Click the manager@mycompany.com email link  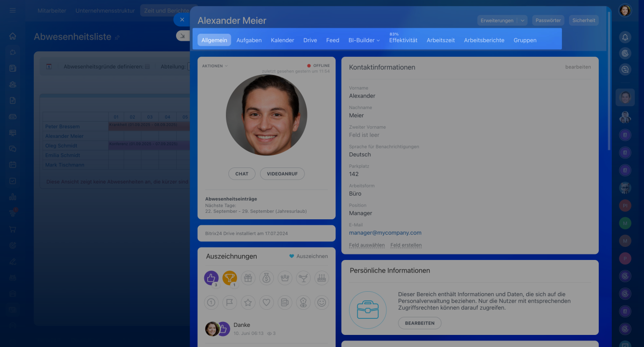coord(385,233)
